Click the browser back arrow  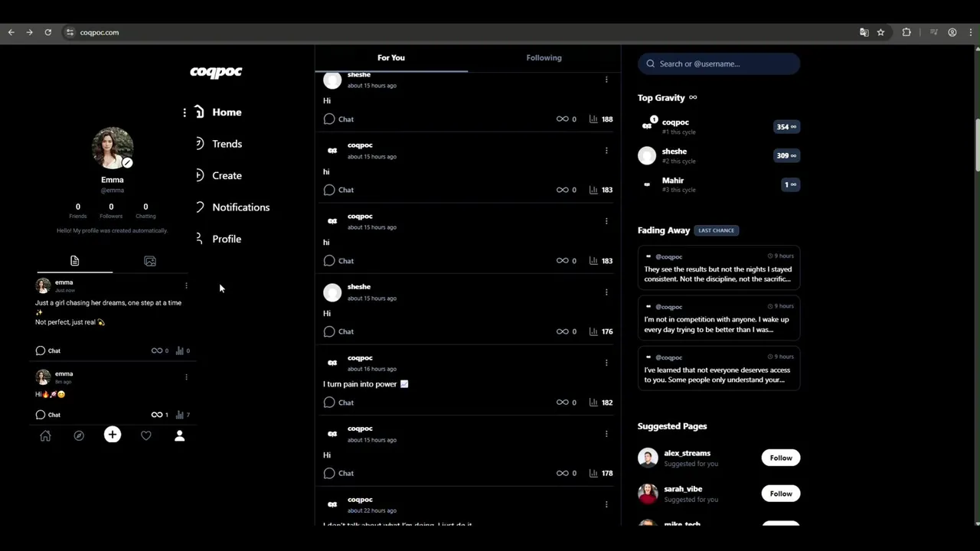[11, 32]
